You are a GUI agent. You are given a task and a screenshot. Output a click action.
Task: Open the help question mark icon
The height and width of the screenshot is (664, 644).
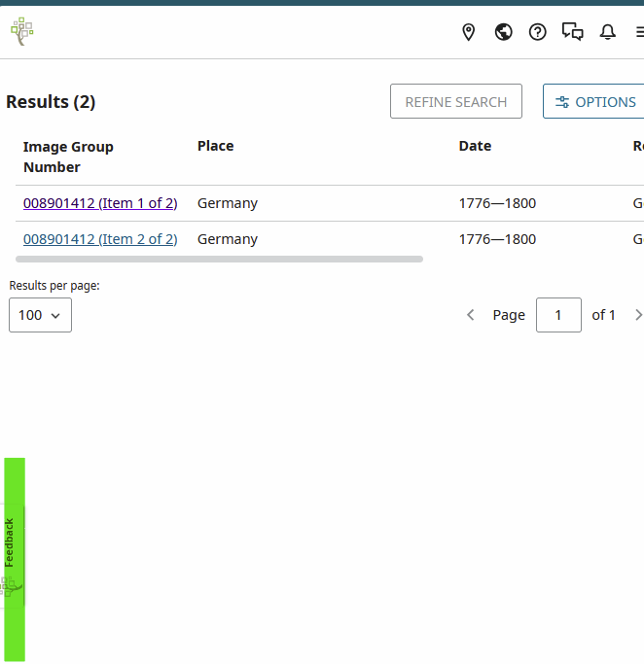538,32
